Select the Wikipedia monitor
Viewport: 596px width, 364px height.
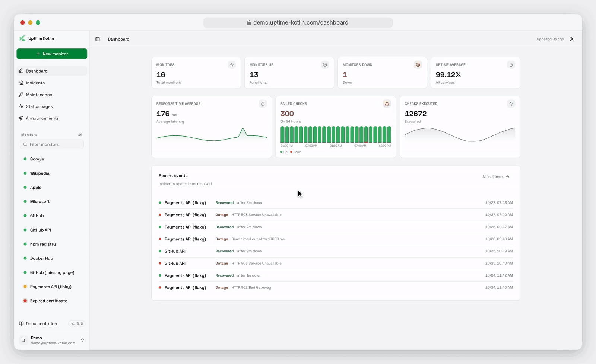coord(52,173)
